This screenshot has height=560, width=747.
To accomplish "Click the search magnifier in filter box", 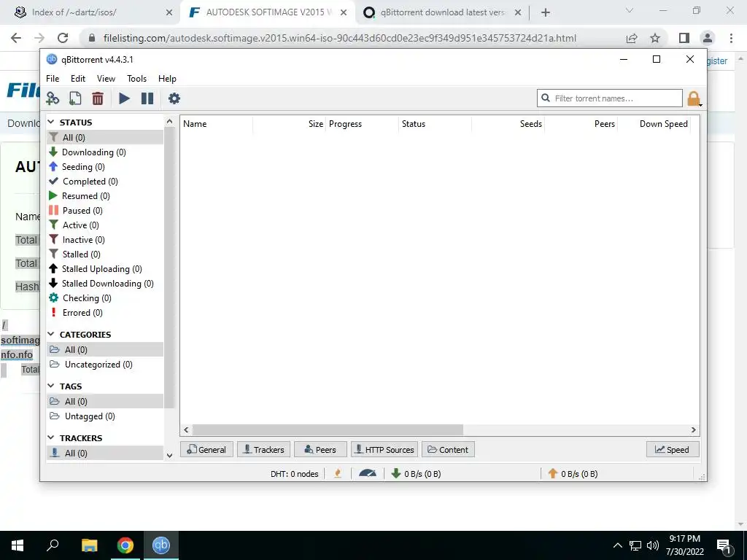I will (x=546, y=98).
